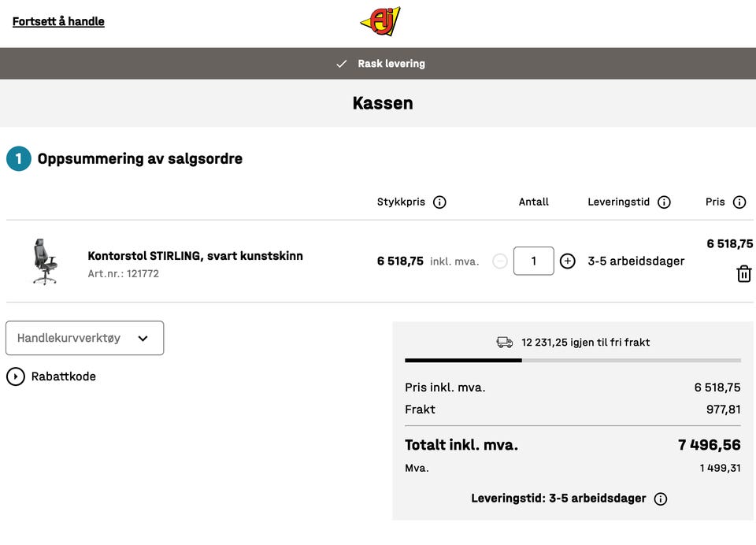756x545 pixels.
Task: Open Kontorstol STIRLING product title
Action: [195, 256]
